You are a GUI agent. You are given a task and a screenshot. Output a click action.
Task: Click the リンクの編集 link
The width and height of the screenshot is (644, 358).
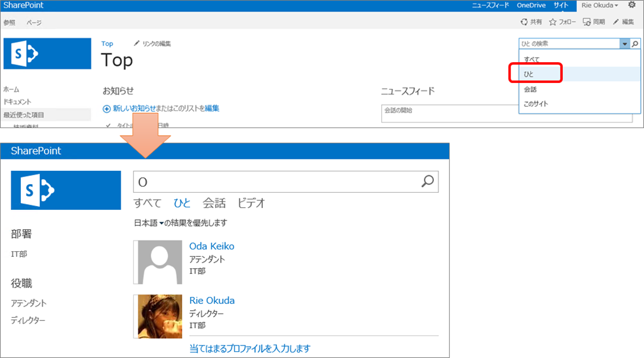(157, 43)
